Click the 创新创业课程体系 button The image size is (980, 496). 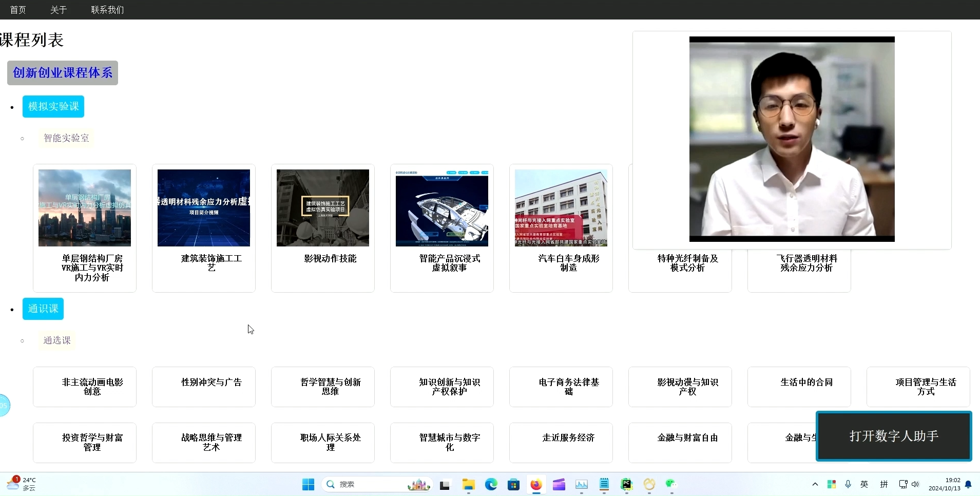[x=63, y=73]
